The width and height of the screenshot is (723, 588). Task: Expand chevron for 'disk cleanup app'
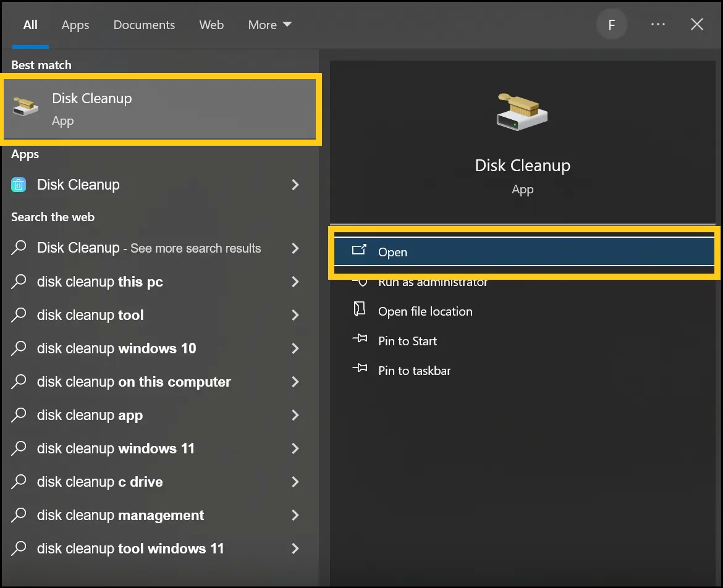click(295, 415)
